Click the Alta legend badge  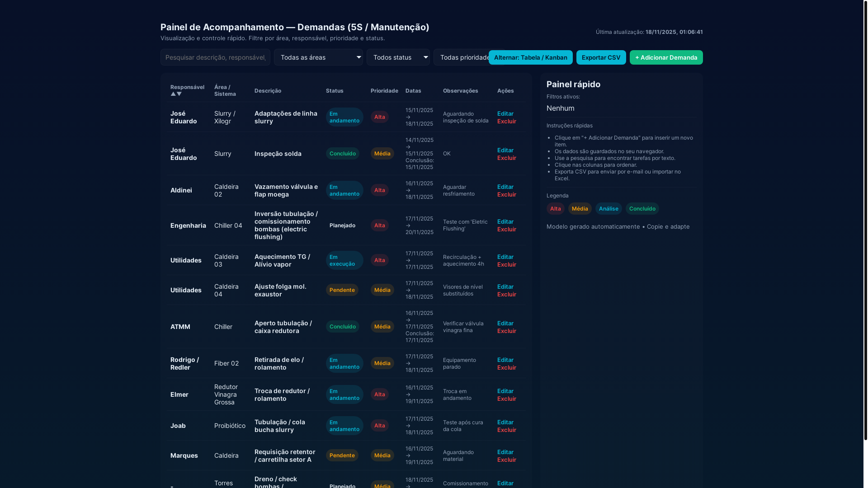click(555, 208)
